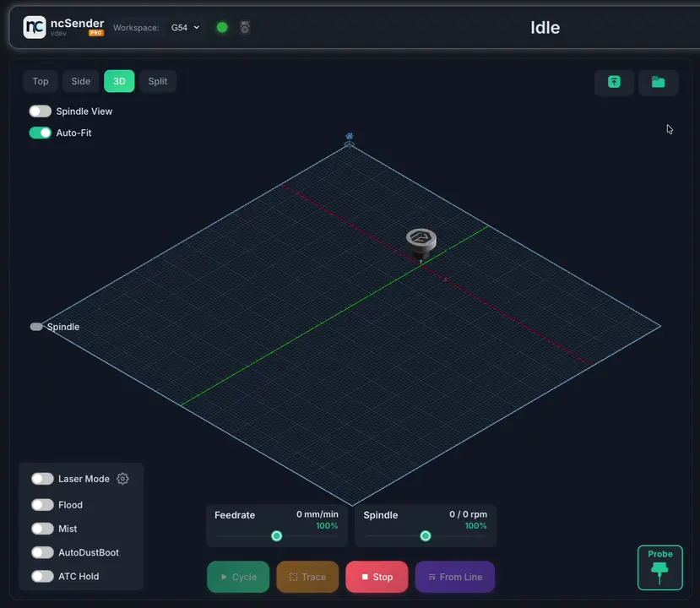Screen dimensions: 700x608
Task: Click the Idle status text
Action: 545,28
